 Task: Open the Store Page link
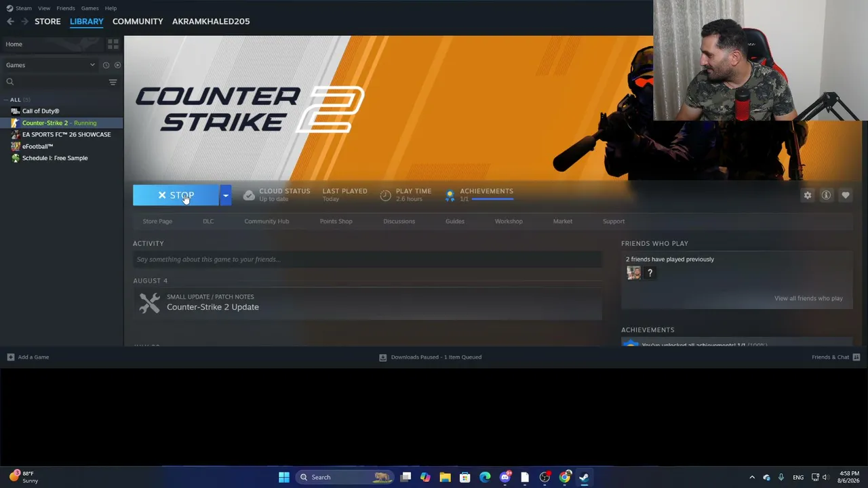click(157, 221)
